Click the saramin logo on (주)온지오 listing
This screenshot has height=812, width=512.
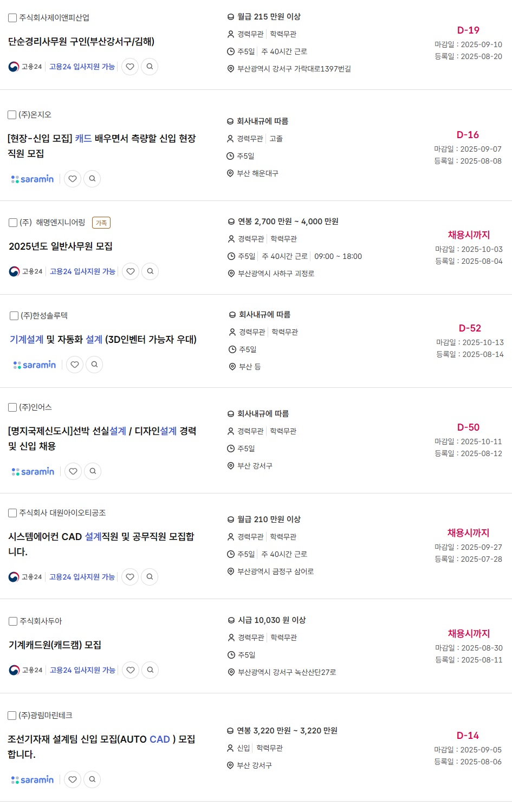33,179
